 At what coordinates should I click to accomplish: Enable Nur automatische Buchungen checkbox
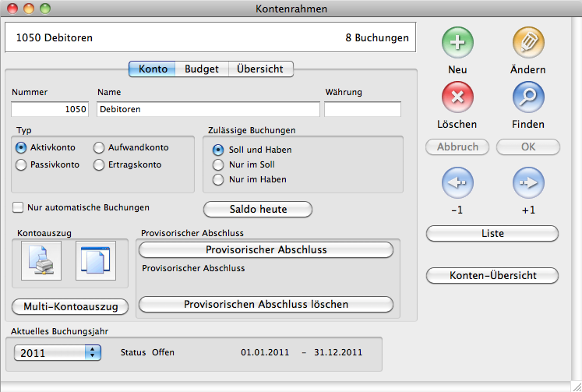(18, 208)
